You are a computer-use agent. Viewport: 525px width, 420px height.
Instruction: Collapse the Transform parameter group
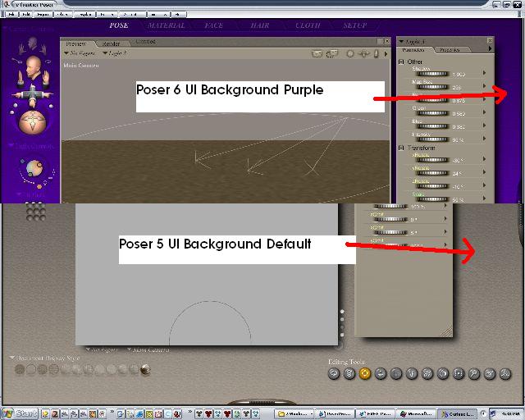(401, 148)
